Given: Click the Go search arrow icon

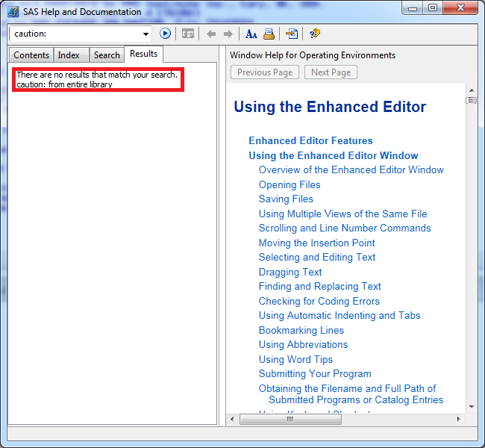Looking at the screenshot, I should click(166, 34).
